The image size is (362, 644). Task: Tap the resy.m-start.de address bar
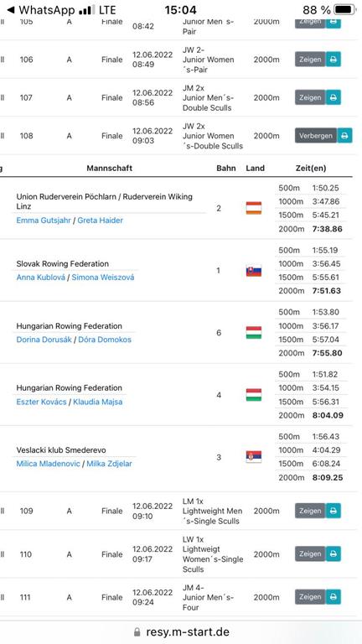point(181,631)
